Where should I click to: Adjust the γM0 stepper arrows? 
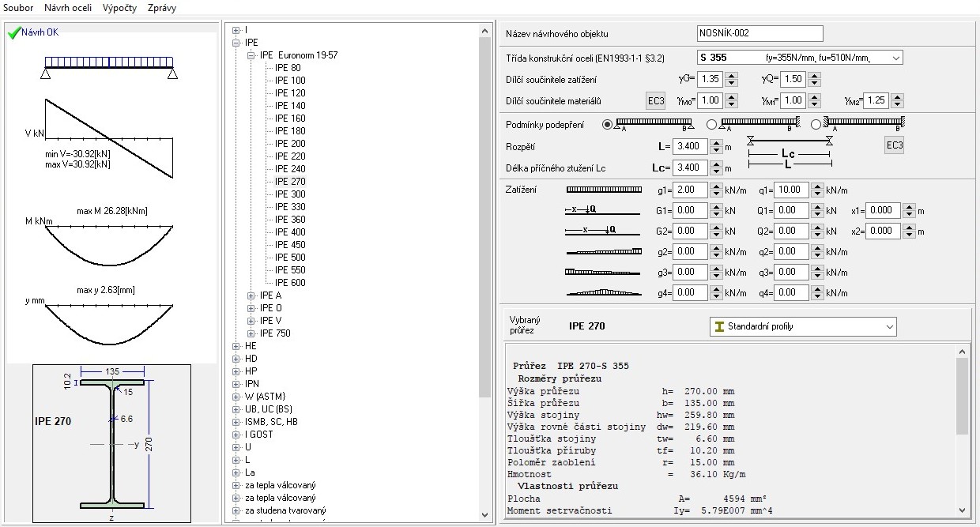point(731,100)
